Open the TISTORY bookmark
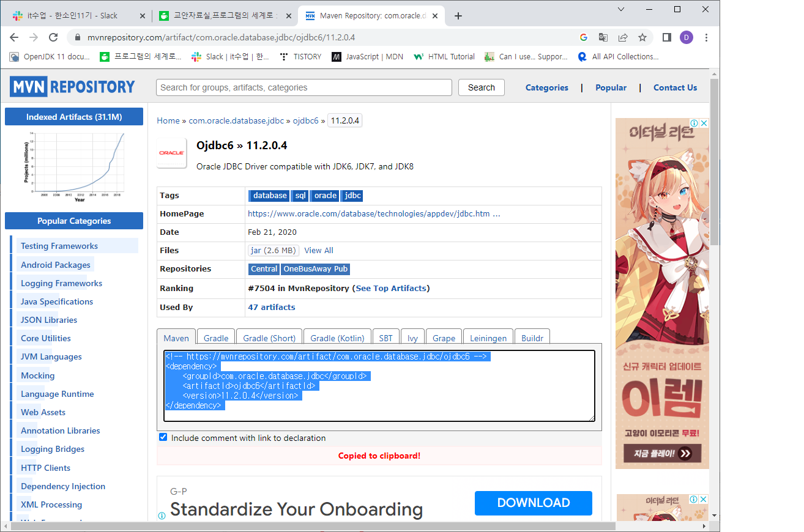The height and width of the screenshot is (532, 804). [x=300, y=56]
